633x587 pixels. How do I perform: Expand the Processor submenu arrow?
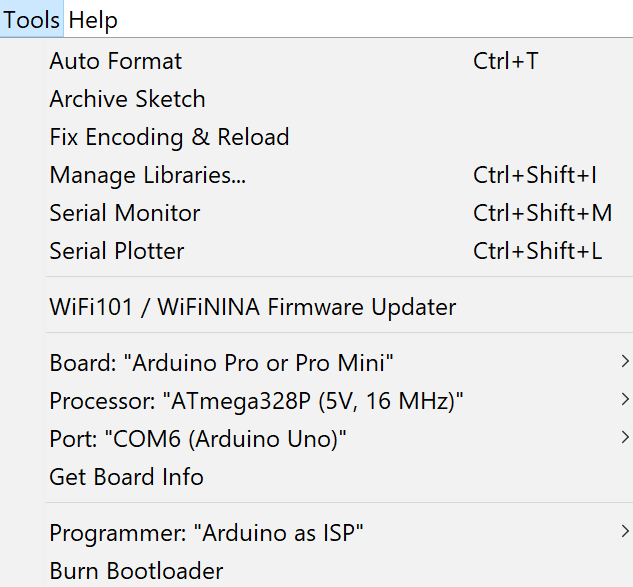pyautogui.click(x=625, y=400)
